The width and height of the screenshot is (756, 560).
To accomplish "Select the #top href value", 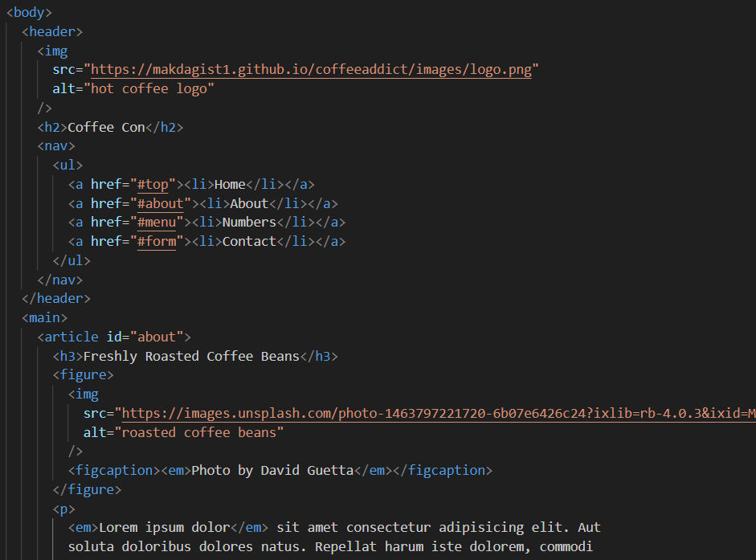I will click(x=153, y=184).
